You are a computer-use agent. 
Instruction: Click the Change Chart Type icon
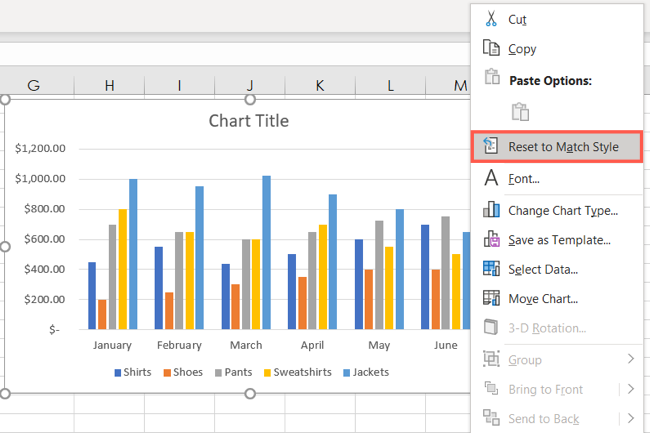coord(491,210)
